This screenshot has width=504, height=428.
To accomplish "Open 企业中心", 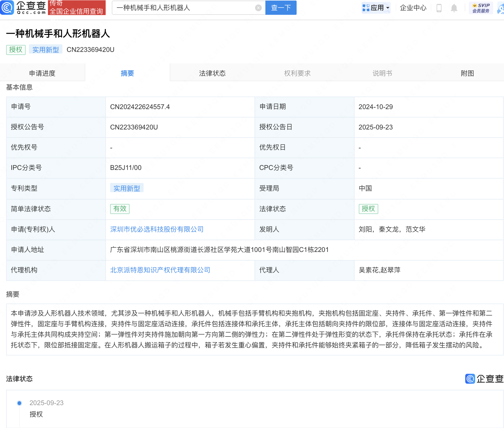I will pyautogui.click(x=413, y=8).
